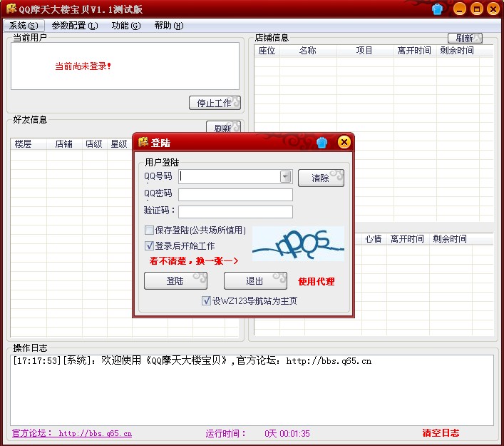504x446 pixels.
Task: Click the 心情 column header
Action: pyautogui.click(x=373, y=239)
